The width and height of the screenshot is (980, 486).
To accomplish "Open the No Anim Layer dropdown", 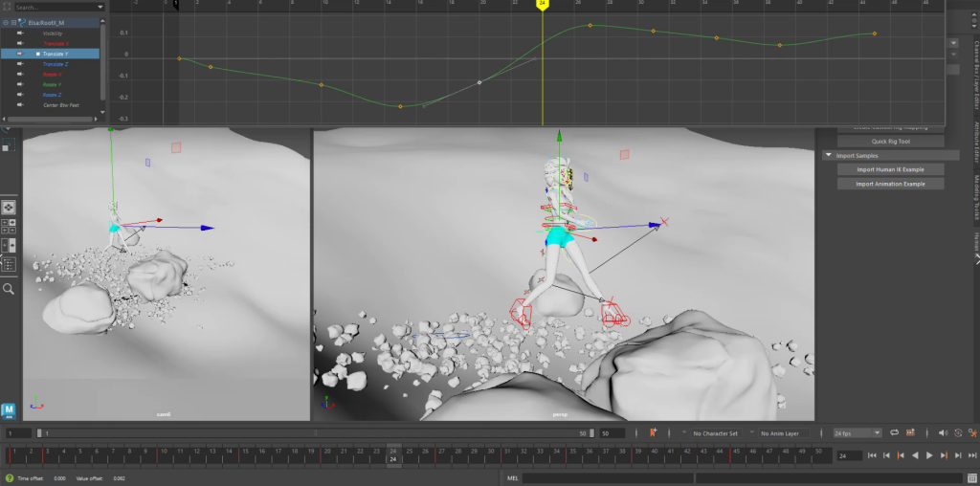I will (784, 432).
